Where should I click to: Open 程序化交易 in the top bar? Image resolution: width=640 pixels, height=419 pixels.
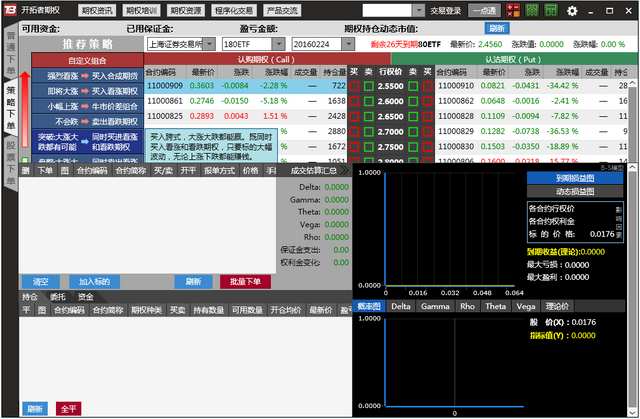234,11
